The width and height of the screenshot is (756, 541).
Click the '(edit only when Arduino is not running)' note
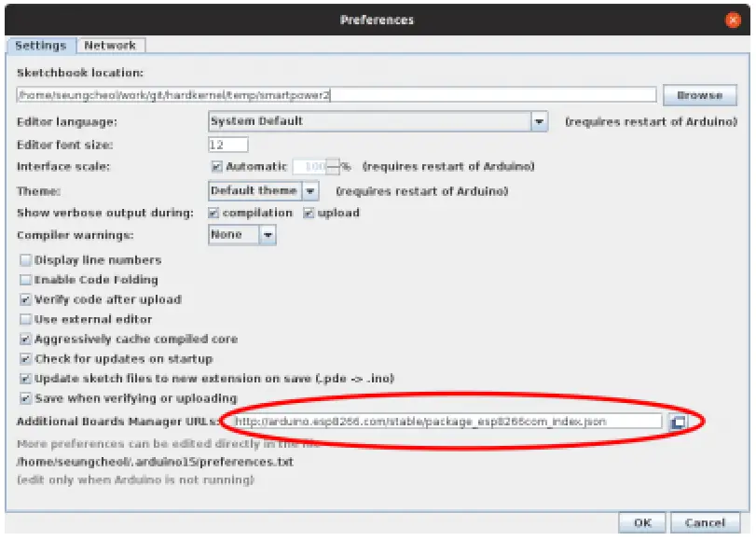135,480
